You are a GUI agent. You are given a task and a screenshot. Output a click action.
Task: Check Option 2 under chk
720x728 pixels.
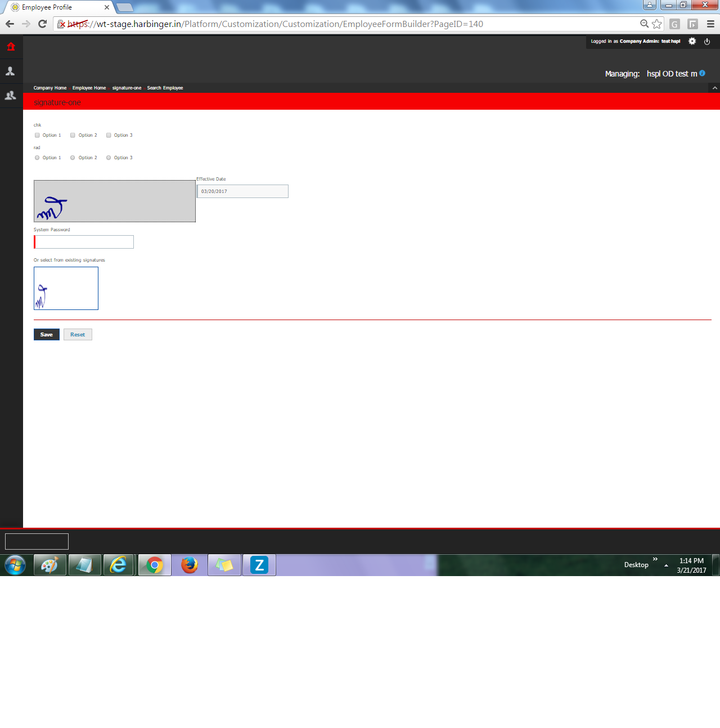coord(73,135)
